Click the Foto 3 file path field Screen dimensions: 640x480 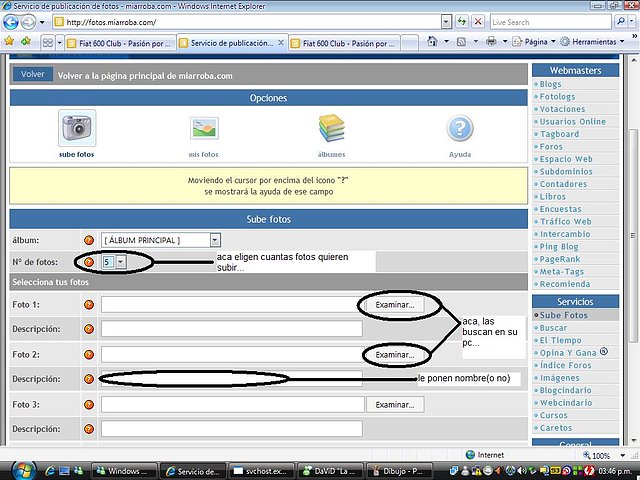[x=233, y=404]
